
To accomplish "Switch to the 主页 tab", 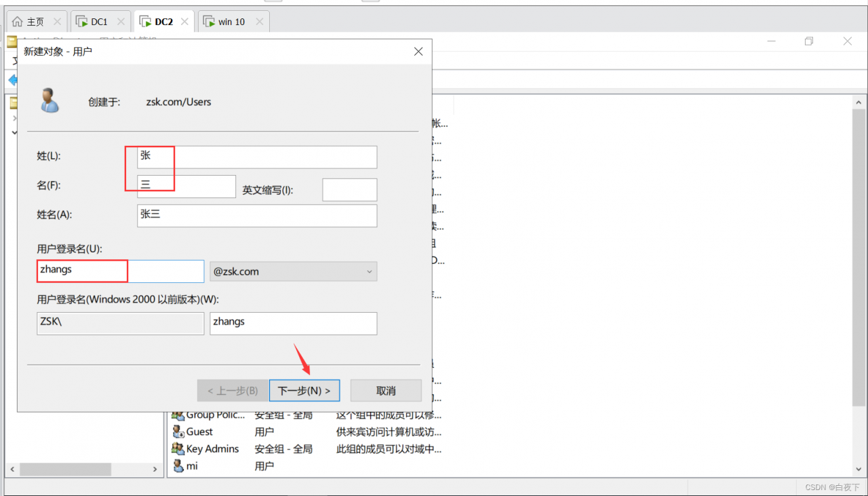I will point(37,22).
